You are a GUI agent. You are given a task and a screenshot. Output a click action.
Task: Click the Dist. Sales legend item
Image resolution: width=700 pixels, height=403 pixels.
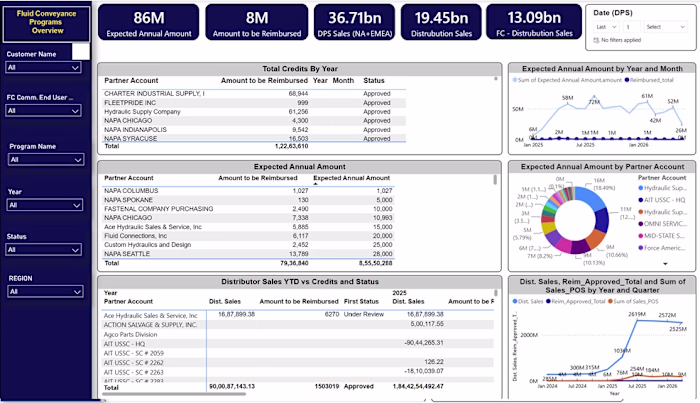click(528, 302)
